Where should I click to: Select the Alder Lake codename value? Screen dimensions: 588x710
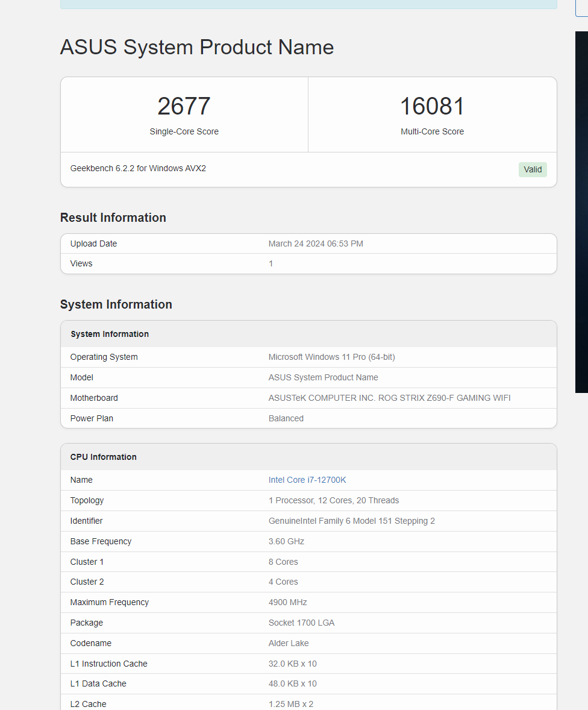[289, 644]
